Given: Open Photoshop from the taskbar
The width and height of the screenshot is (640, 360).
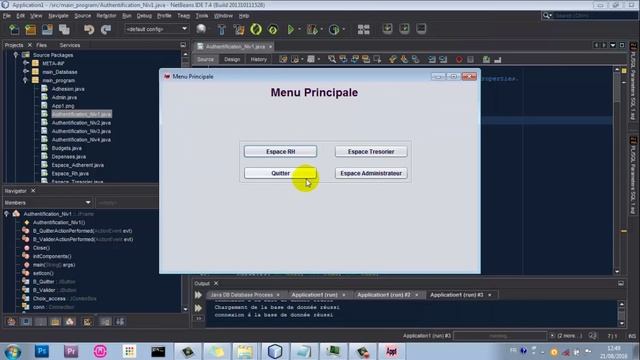Looking at the screenshot, I should pos(42,351).
